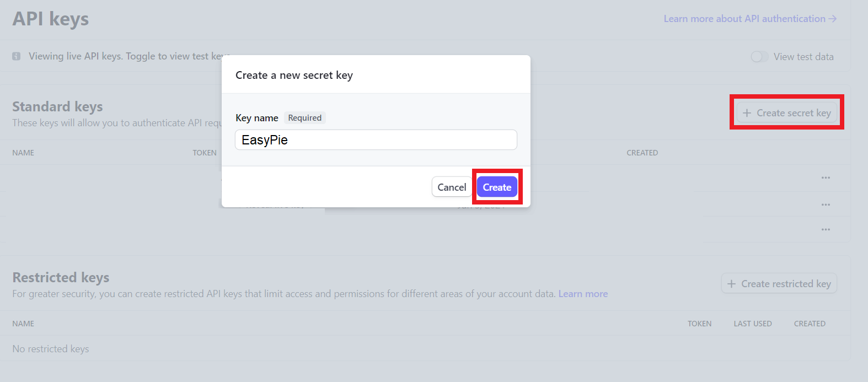The image size is (868, 382).
Task: Open overflow menu for the third standard key
Action: (x=826, y=229)
